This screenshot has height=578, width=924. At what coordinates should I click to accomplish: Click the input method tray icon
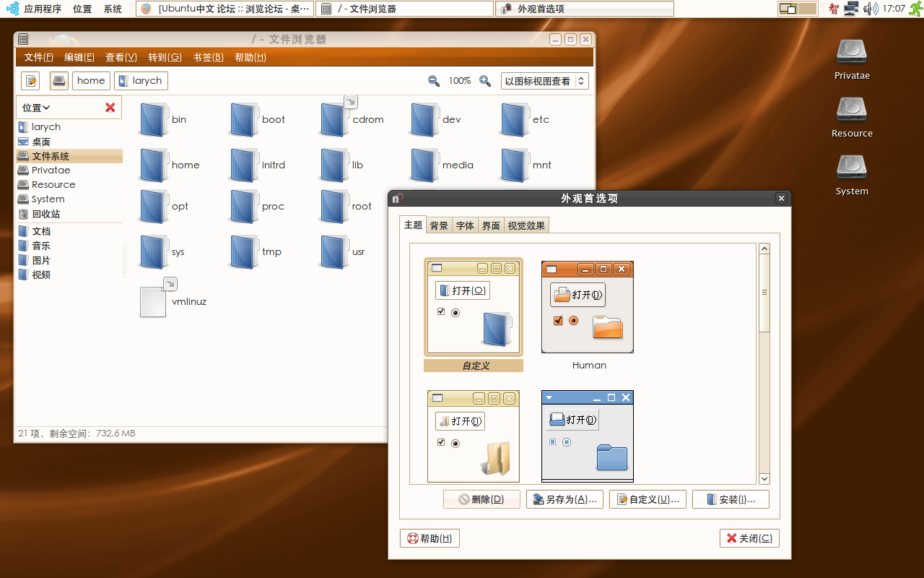(x=834, y=9)
